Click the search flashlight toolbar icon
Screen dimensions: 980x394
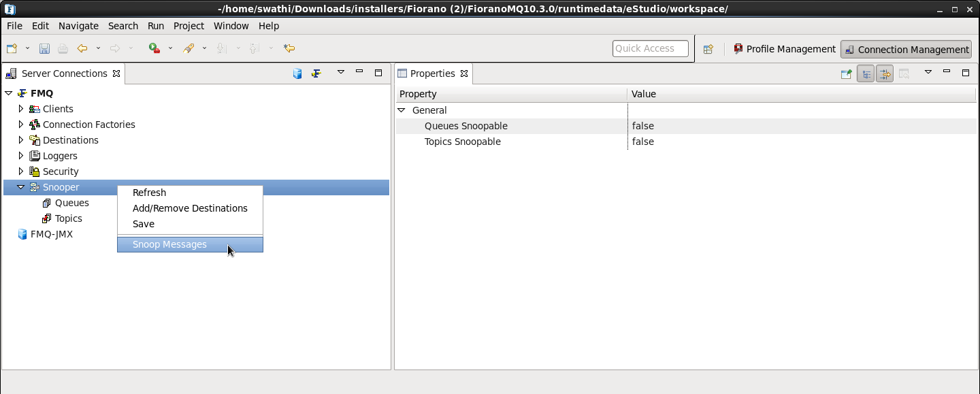pos(189,48)
